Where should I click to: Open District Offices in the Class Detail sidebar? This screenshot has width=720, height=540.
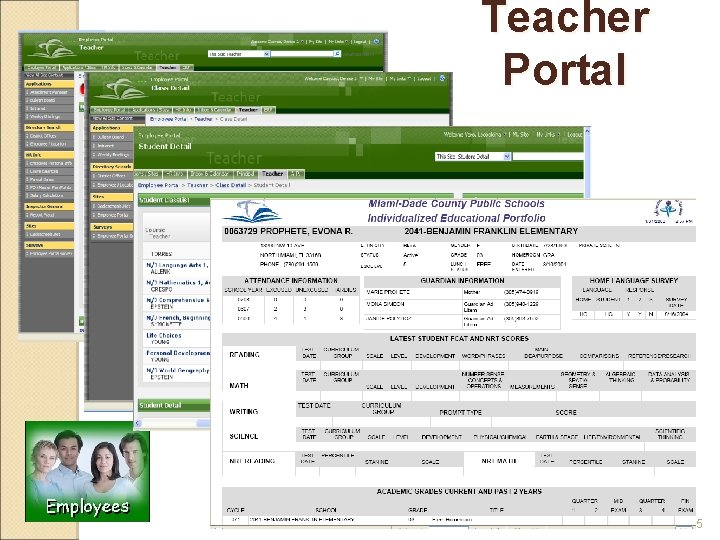click(x=112, y=176)
